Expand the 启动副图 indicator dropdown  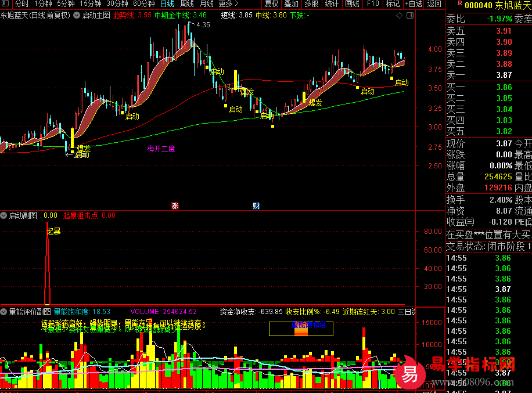tap(3, 215)
